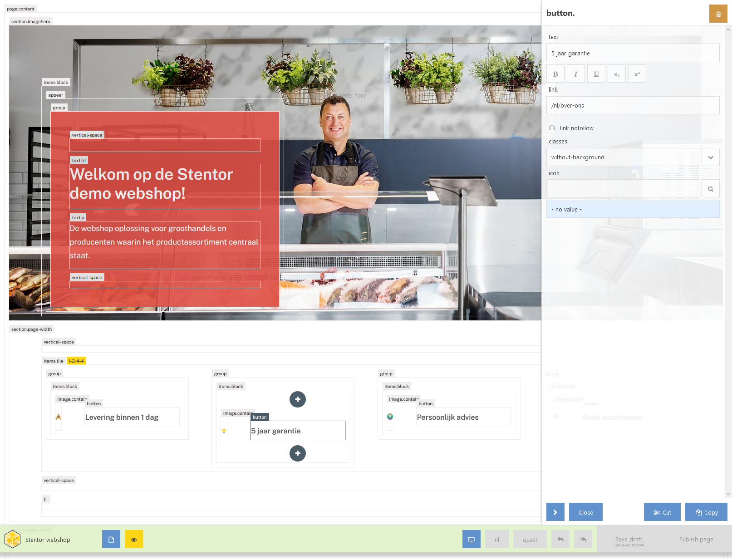Edit the link field '/nl/over-ons'
Screen dimensions: 732x560
coord(633,105)
